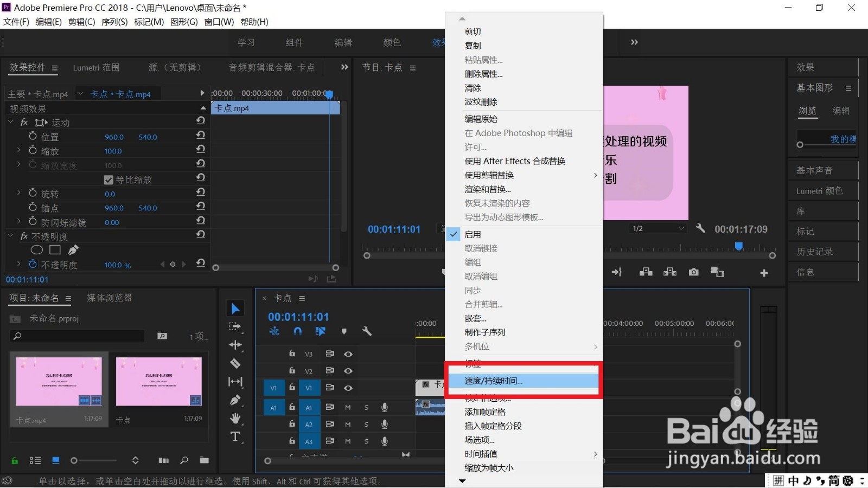Screen dimensions: 868x488
Task: Open timeline display settings wrench
Action: point(367,331)
